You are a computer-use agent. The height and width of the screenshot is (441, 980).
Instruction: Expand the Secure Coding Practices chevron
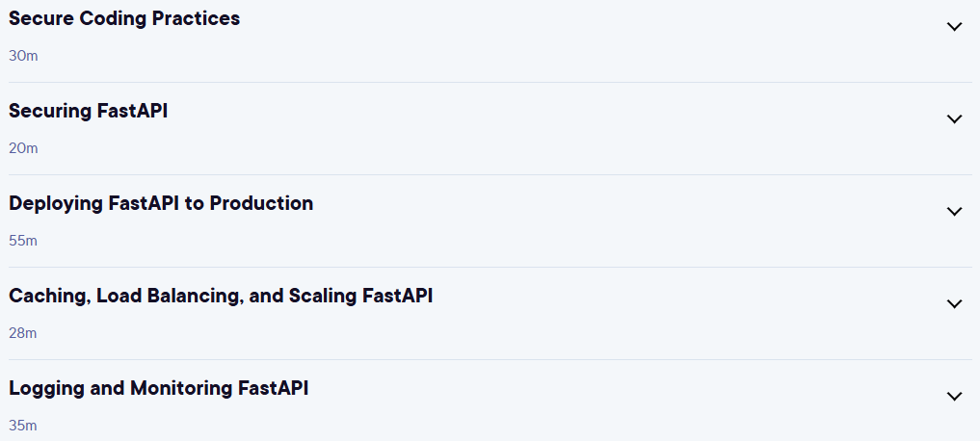pos(954,26)
